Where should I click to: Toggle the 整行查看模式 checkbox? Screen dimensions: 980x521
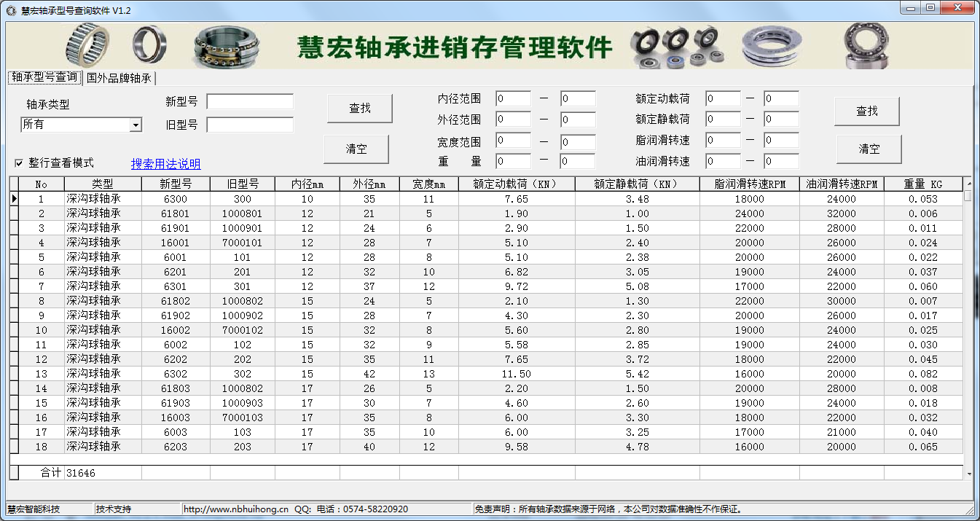[19, 163]
